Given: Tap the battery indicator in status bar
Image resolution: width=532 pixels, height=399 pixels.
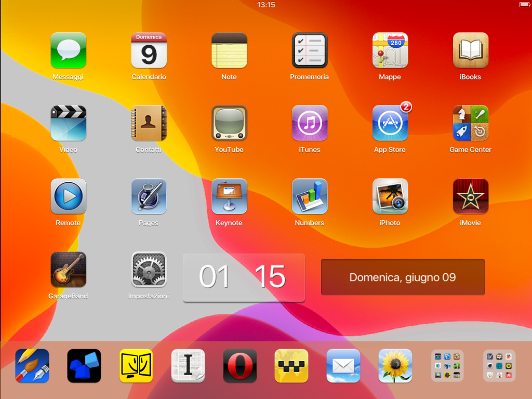Looking at the screenshot, I should click(525, 5).
